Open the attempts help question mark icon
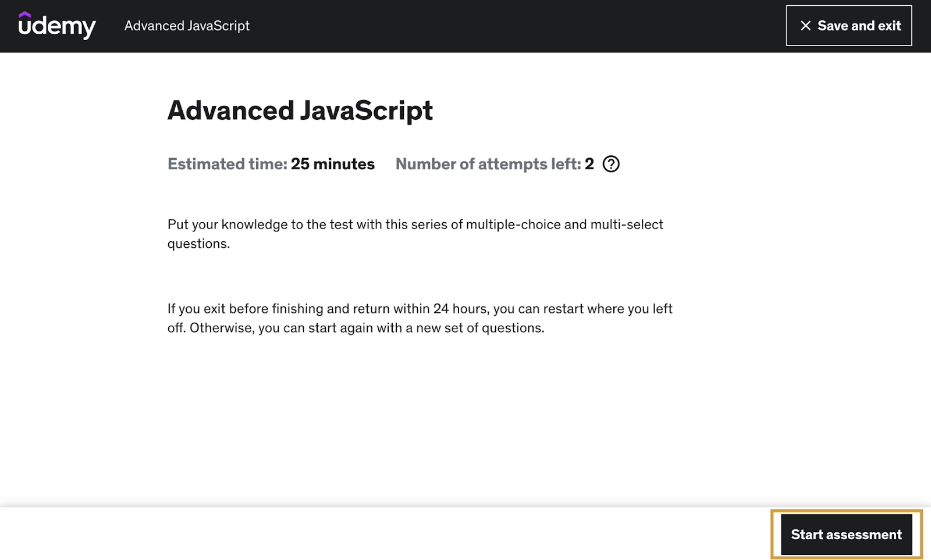 coord(611,164)
